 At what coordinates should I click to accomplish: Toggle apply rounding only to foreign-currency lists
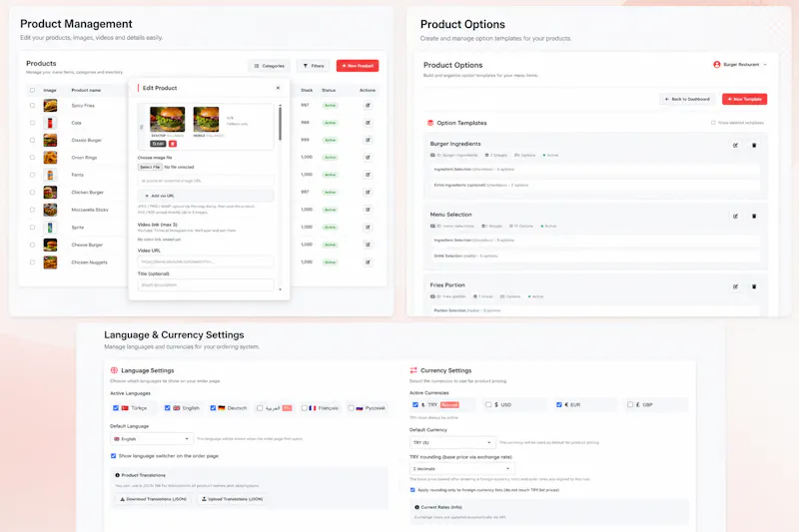point(412,490)
